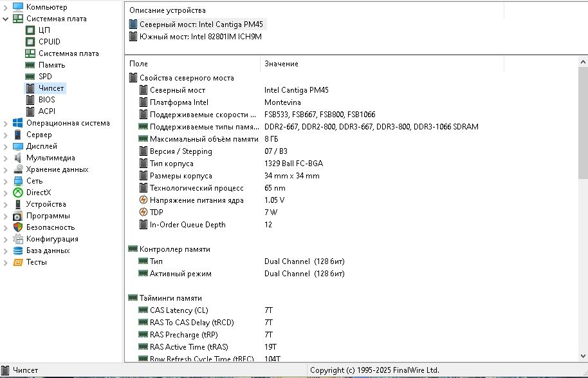The image size is (588, 378).
Task: Click the Хранение данных disk icon
Action: coord(17,169)
